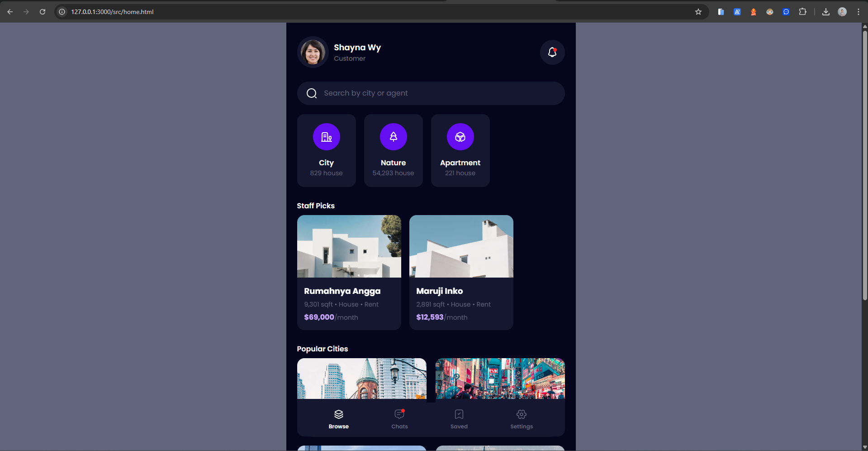The image size is (868, 451).
Task: Select the Apartment category icon
Action: (x=460, y=136)
